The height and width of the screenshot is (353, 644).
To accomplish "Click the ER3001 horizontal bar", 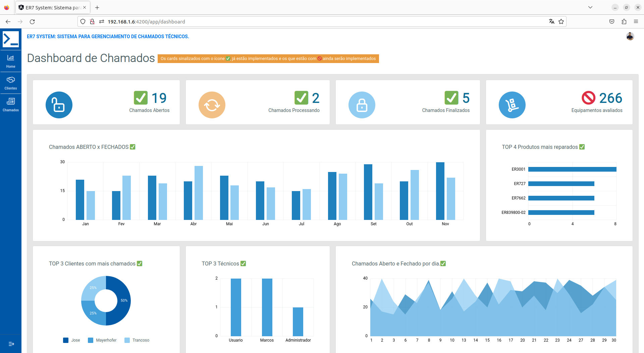I will click(572, 169).
